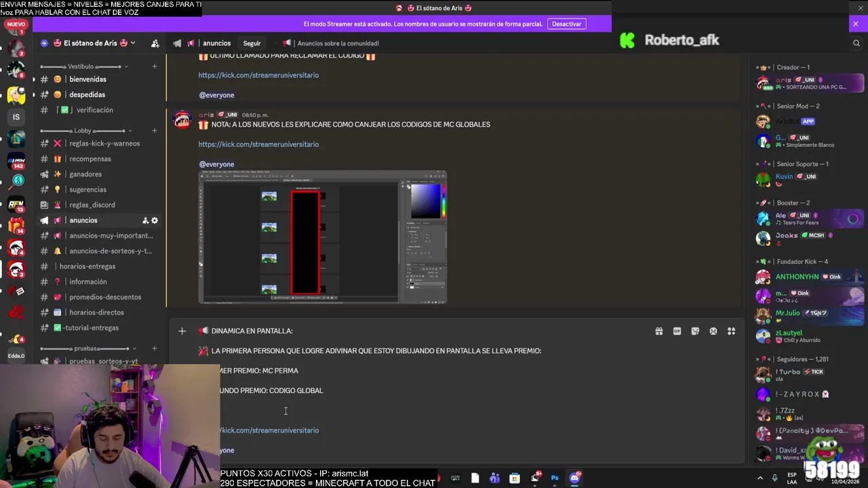Close the streamer mode banner
This screenshot has height=488, width=868.
855,24
